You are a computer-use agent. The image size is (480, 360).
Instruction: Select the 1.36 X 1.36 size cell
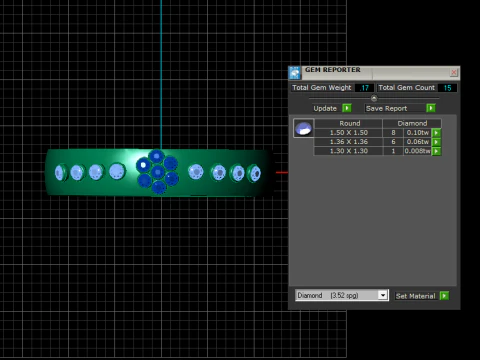[x=349, y=142]
